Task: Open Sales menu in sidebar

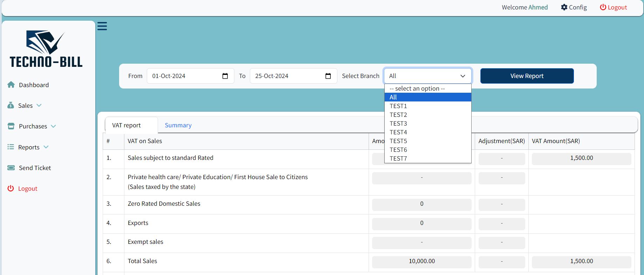Action: (x=25, y=105)
